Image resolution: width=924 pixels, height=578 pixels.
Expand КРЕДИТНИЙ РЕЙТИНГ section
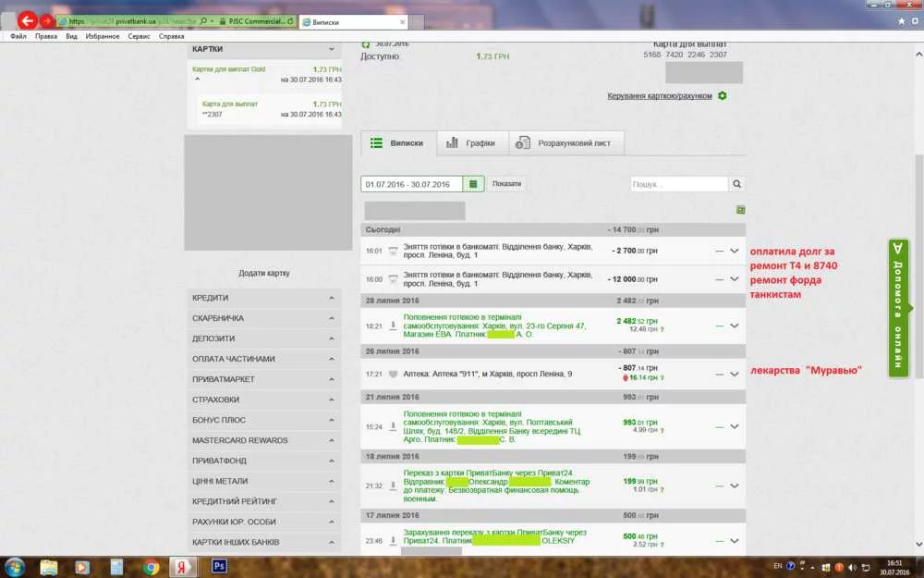click(264, 501)
